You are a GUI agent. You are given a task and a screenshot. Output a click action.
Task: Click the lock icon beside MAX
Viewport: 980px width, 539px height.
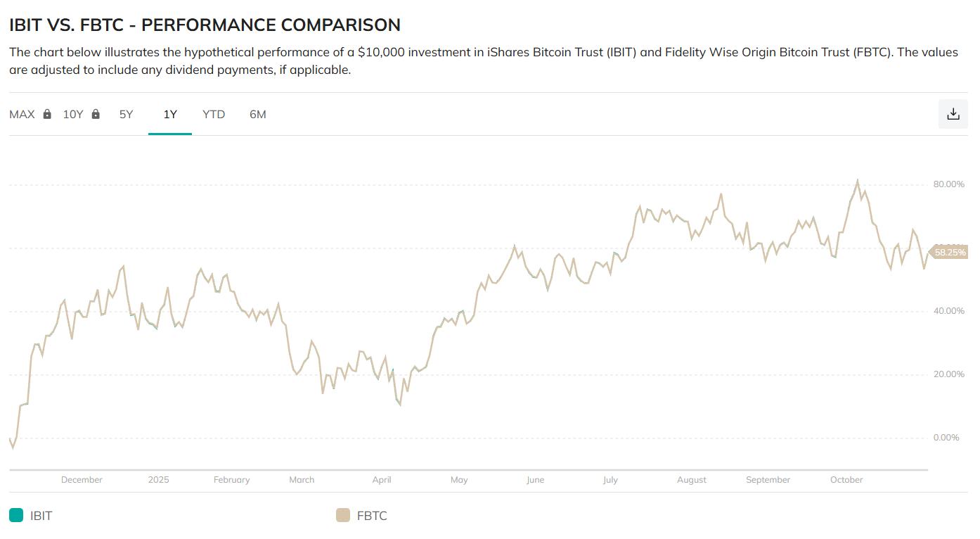pyautogui.click(x=47, y=114)
